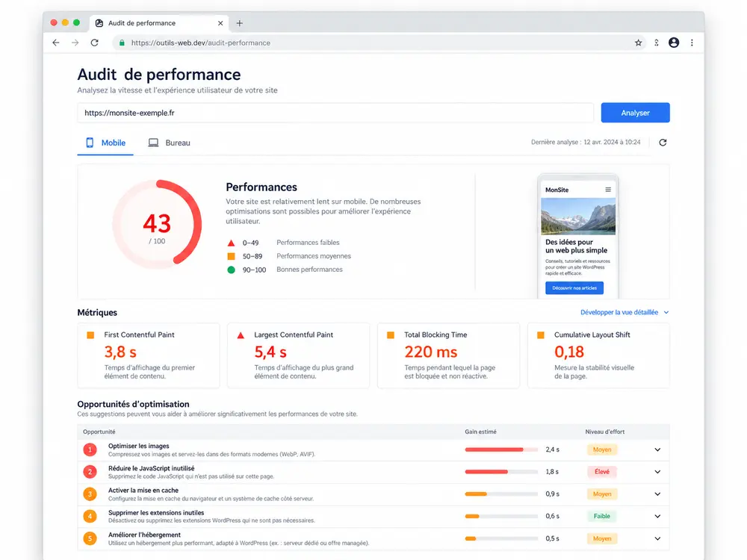
Task: Click the green circle legend icon for 90–100
Action: pos(231,270)
